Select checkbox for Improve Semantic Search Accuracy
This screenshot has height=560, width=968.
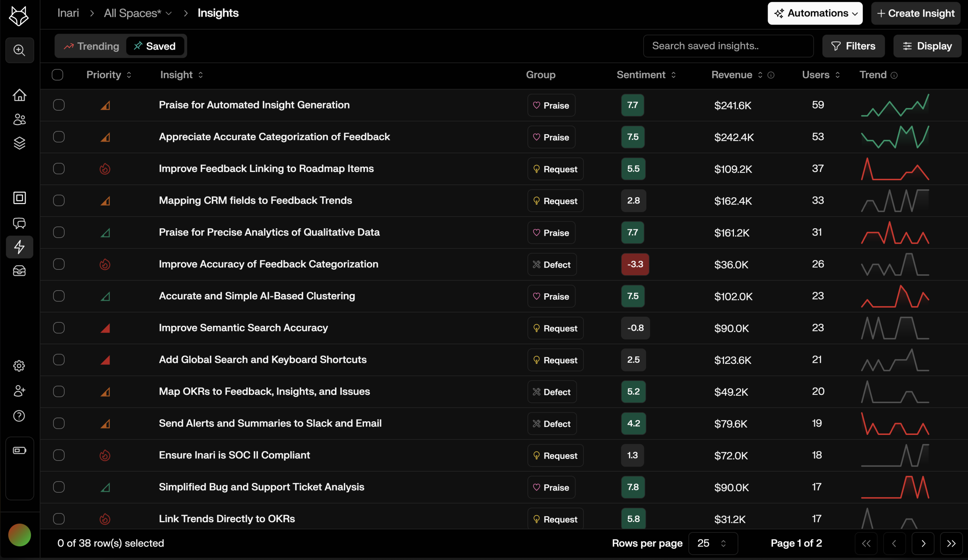[x=59, y=328]
